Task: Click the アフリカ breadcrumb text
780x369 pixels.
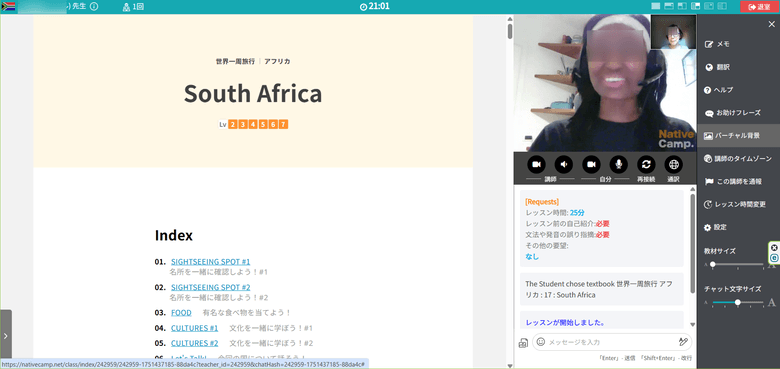Action: point(277,61)
